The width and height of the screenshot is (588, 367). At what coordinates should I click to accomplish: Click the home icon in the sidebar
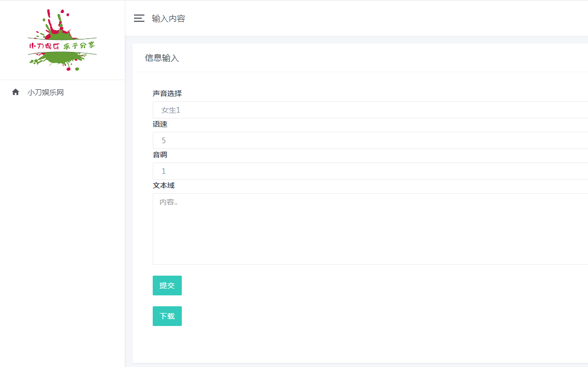(15, 92)
